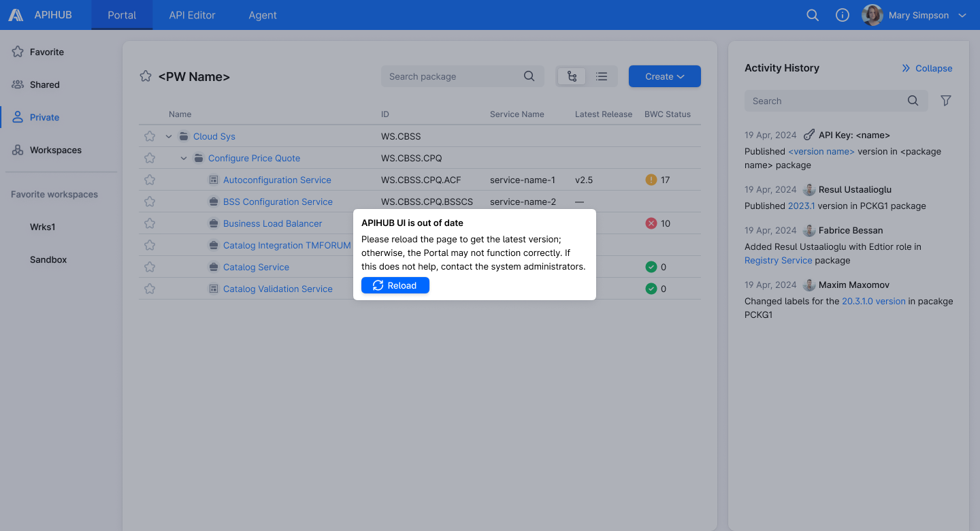Toggle favorite star for BSS Configuration Service
Screen dimensions: 980x531
click(x=150, y=202)
